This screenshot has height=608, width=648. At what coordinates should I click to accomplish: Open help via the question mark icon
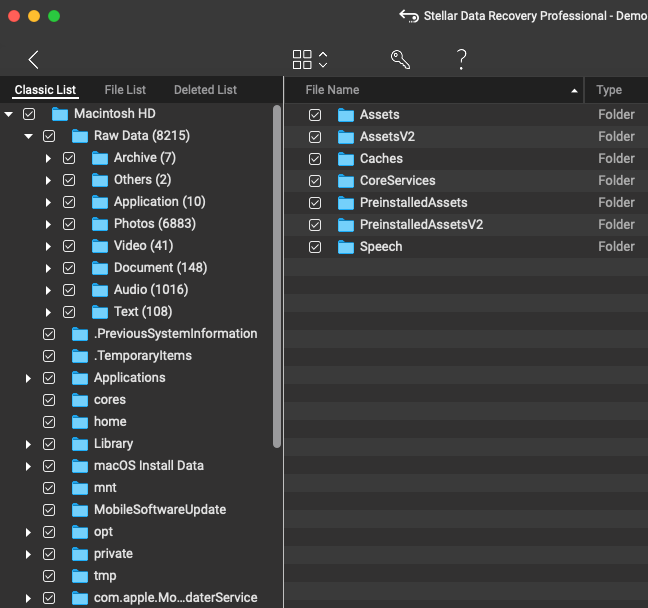[x=462, y=60]
